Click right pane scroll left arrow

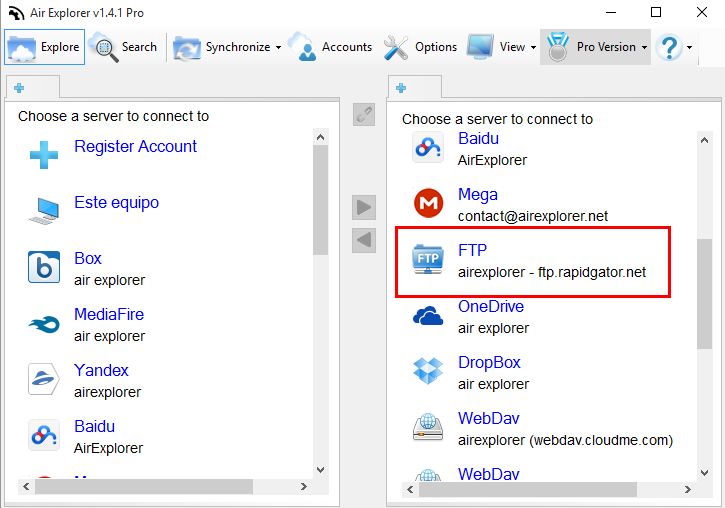[410, 489]
